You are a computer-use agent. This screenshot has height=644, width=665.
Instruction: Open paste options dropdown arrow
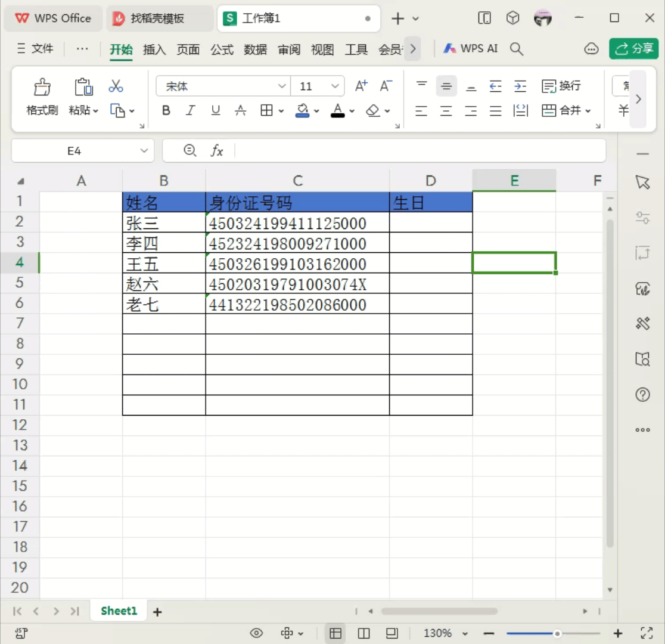[x=96, y=112]
